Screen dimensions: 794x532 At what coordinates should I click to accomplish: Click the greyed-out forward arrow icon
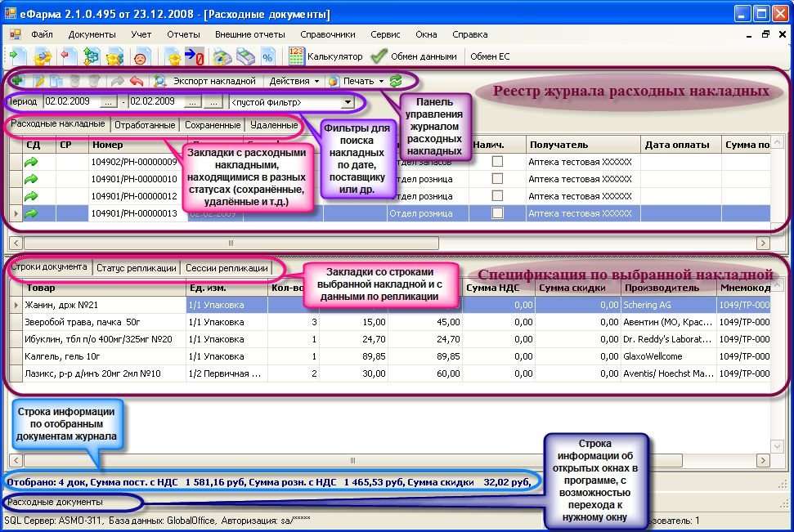click(118, 81)
